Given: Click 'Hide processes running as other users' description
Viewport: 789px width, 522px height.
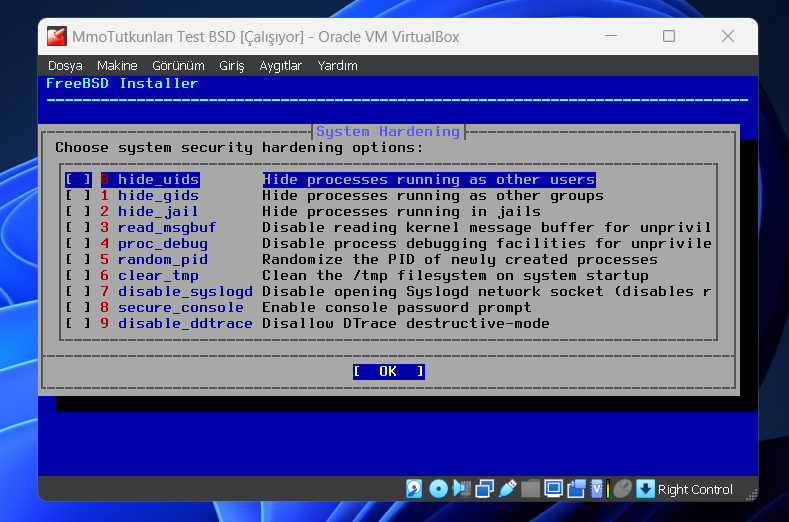Looking at the screenshot, I should 429,179.
